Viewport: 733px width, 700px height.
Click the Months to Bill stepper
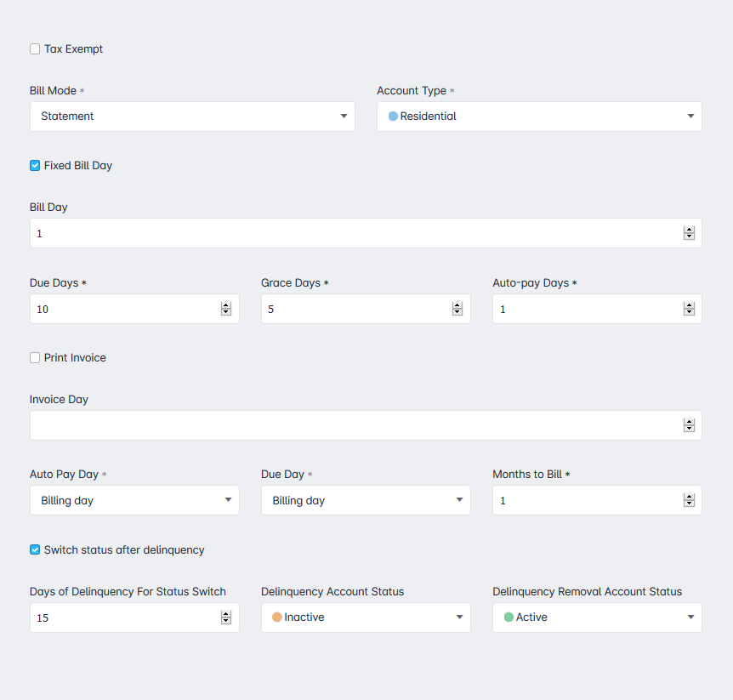click(689, 500)
